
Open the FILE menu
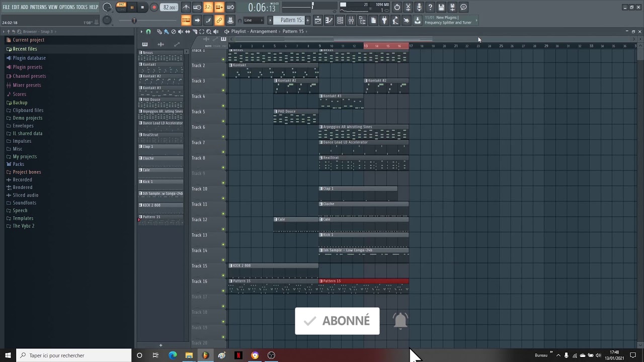click(x=6, y=7)
